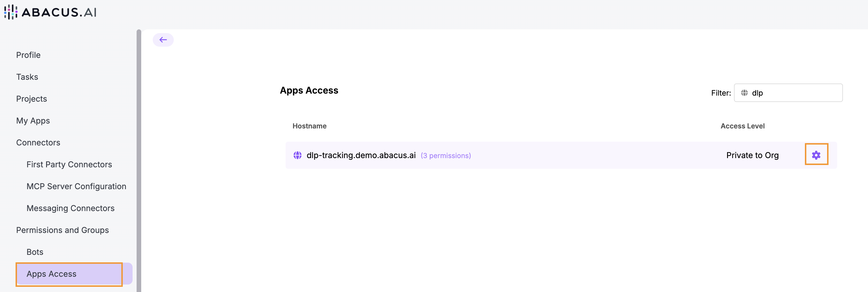The width and height of the screenshot is (868, 292).
Task: Click the Hostname column header
Action: 310,126
